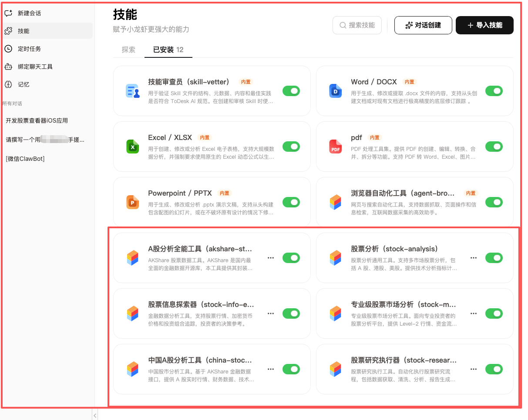Image resolution: width=528 pixels, height=420 pixels.
Task: Click the 内置 badge next to pdf
Action: pyautogui.click(x=374, y=137)
